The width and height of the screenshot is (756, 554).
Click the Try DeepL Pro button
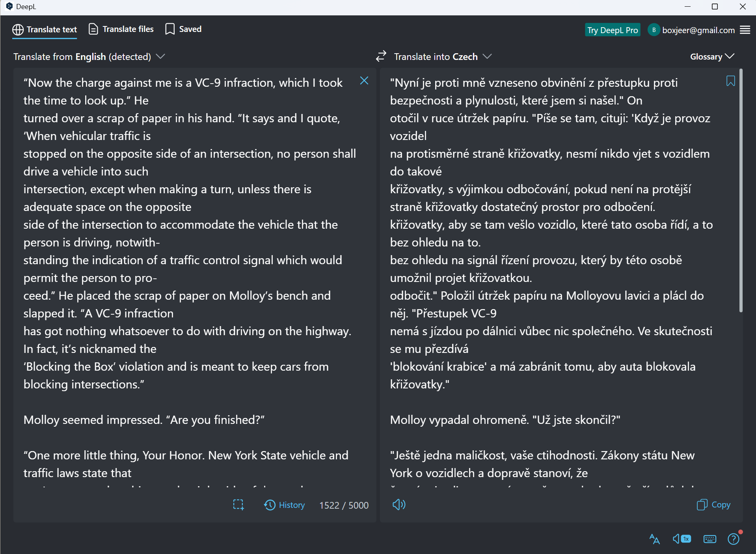tap(613, 30)
